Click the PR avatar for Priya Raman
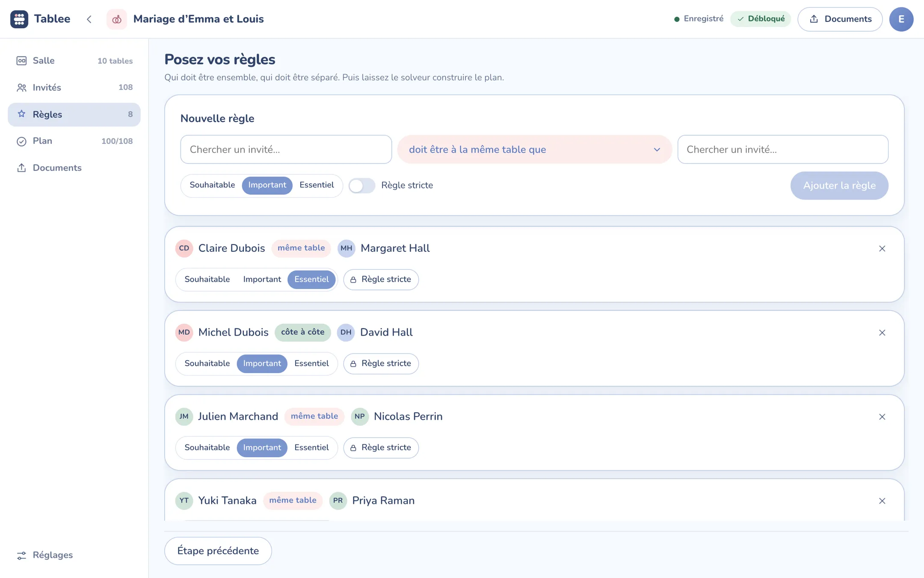This screenshot has height=578, width=924. [338, 501]
